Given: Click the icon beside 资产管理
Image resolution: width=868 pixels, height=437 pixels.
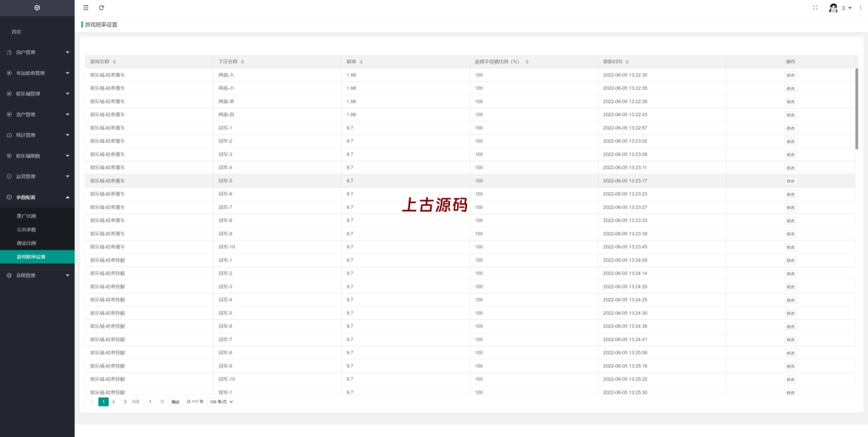Looking at the screenshot, I should pos(8,114).
